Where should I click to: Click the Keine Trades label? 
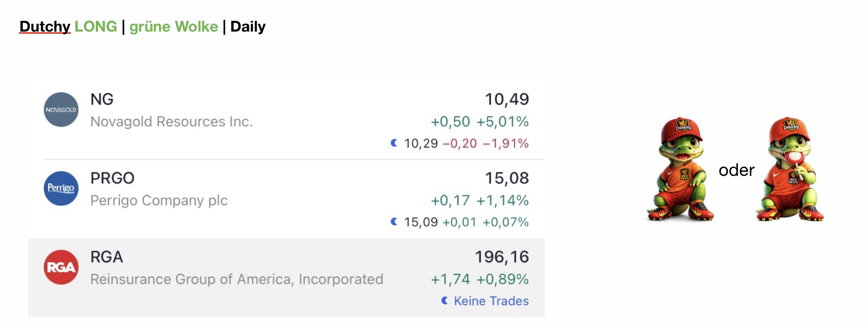491,301
